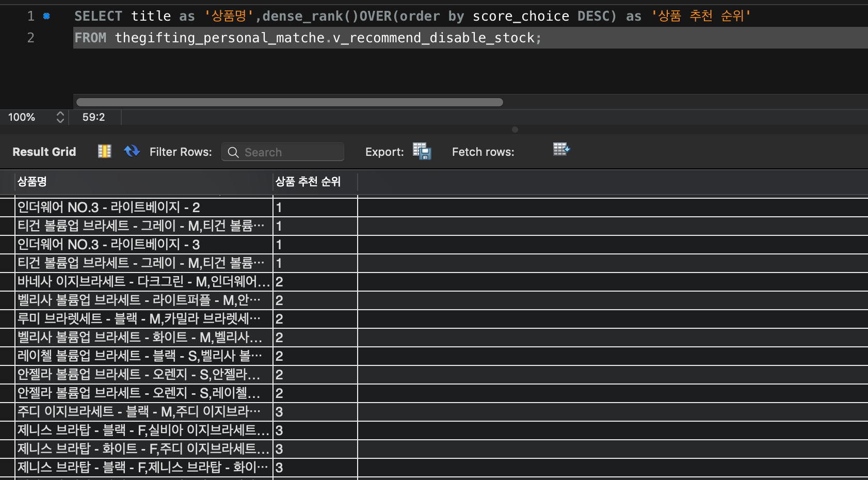Open the 100% zoom stepper
Image resolution: width=868 pixels, height=480 pixels.
60,117
